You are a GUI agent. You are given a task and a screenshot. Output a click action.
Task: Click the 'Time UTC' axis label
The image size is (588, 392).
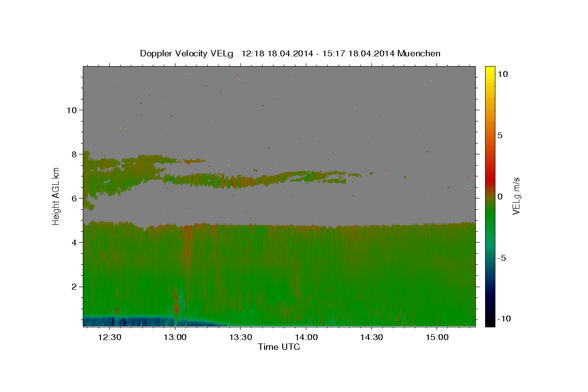click(279, 347)
